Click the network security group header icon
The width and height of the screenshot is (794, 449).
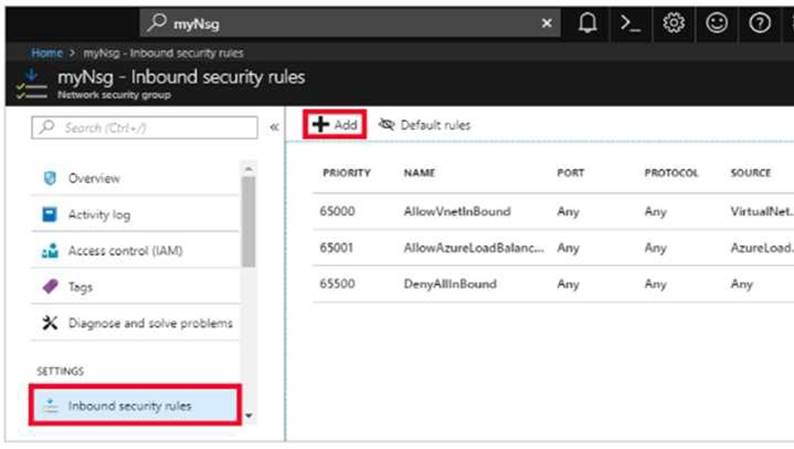click(32, 84)
